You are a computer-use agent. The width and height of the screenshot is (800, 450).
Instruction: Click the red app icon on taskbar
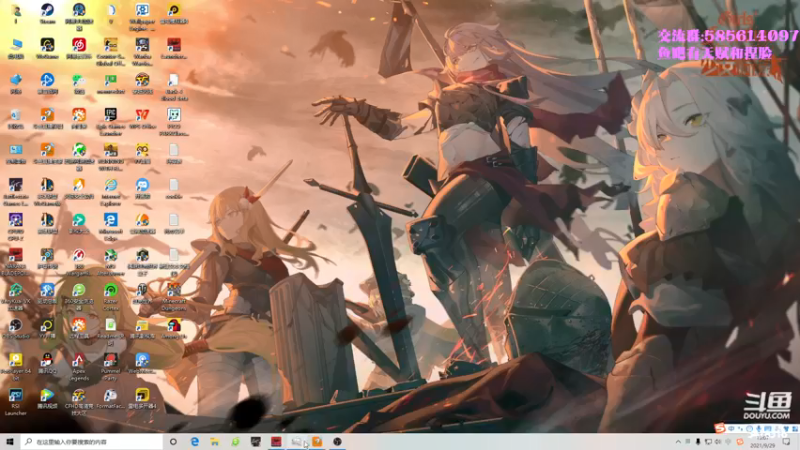pyautogui.click(x=276, y=442)
